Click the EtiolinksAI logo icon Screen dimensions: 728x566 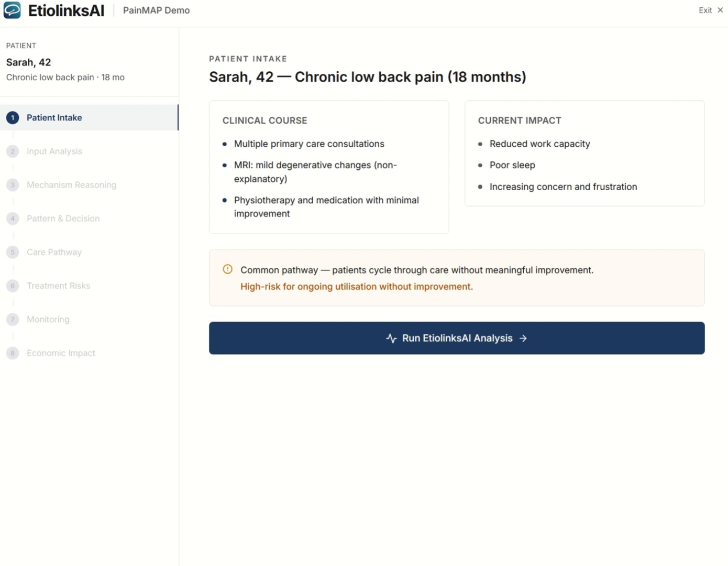pos(12,10)
